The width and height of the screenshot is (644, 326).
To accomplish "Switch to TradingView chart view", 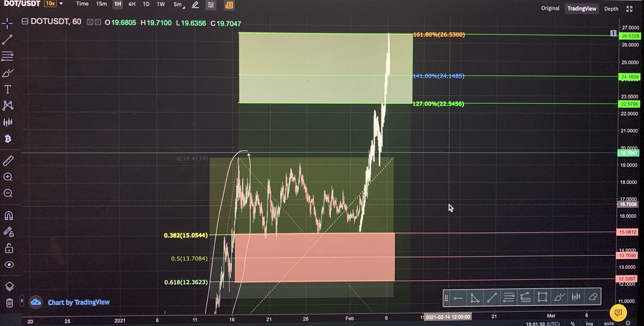I will [582, 9].
